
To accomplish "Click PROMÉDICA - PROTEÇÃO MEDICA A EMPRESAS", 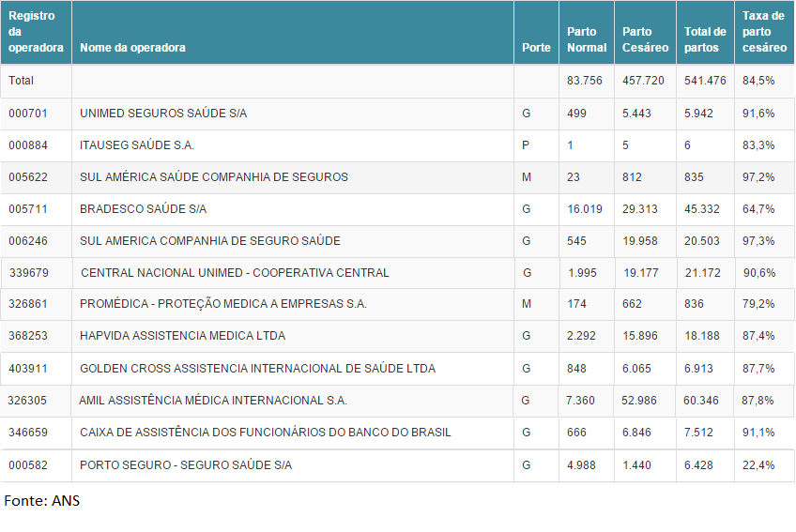I will (223, 305).
